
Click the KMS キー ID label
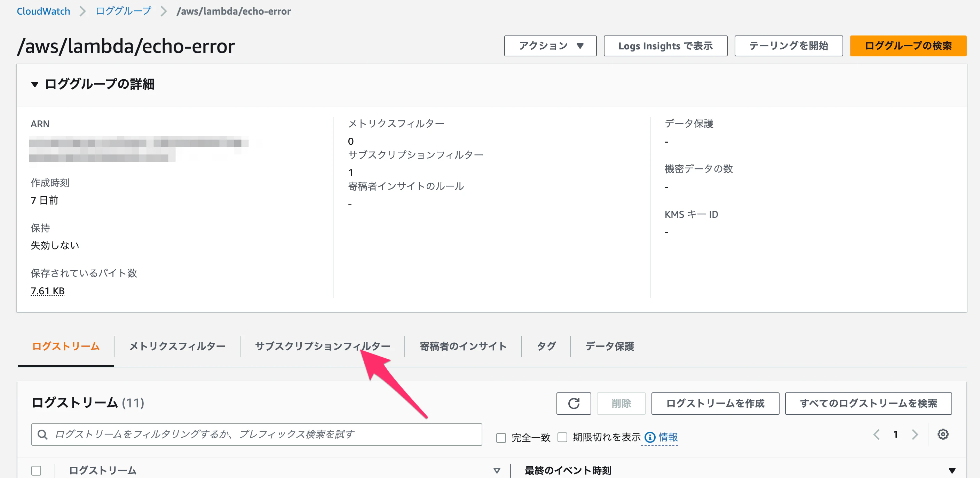[x=691, y=214]
